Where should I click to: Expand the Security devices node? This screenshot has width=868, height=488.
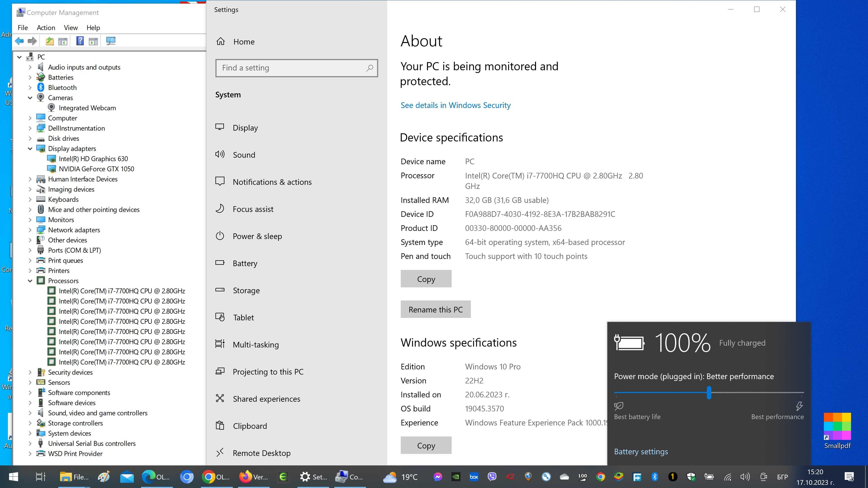pyautogui.click(x=30, y=372)
